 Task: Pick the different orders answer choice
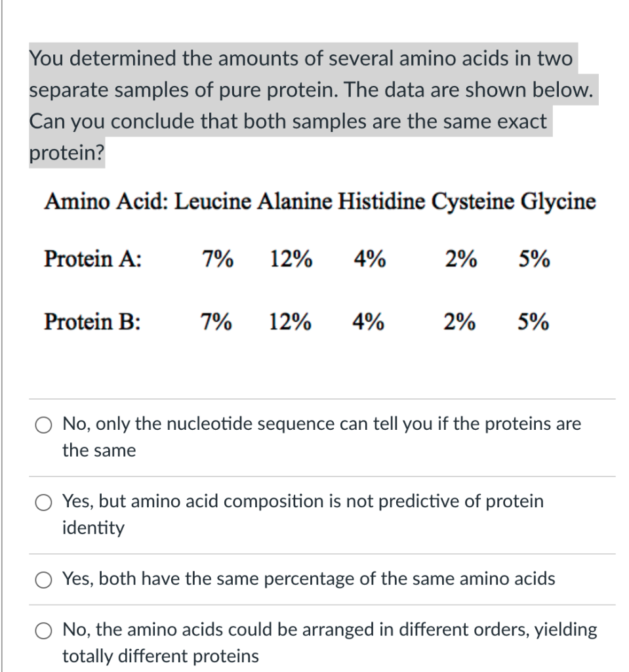[43, 631]
